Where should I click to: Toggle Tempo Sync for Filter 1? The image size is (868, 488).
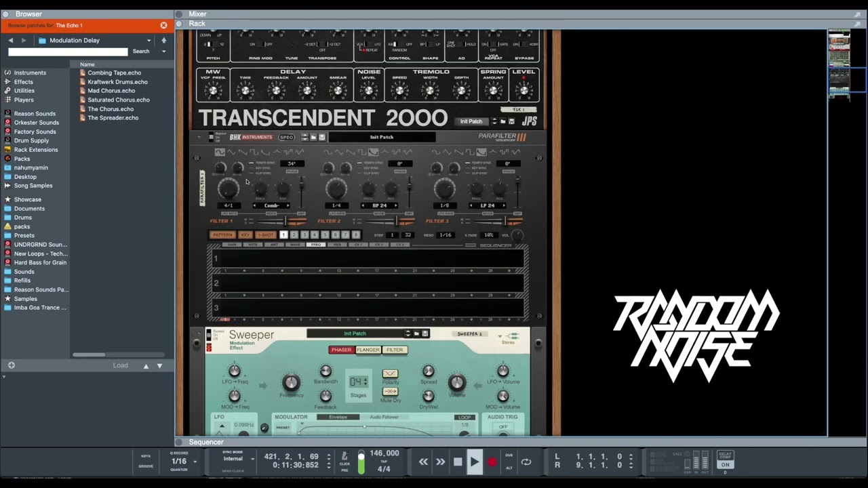(251, 163)
